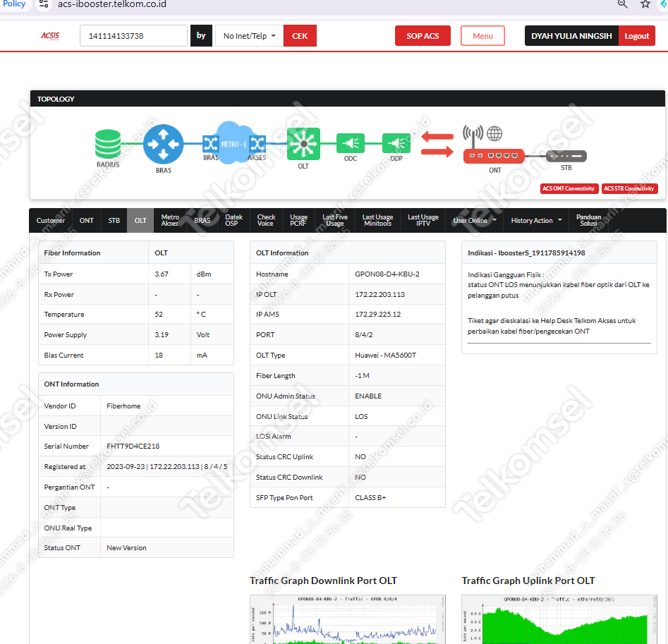This screenshot has height=644, width=668.
Task: Bookmark page with the star icon
Action: click(645, 4)
